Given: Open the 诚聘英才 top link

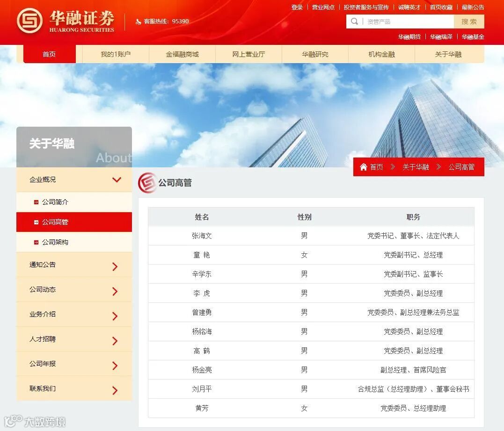Looking at the screenshot, I should [409, 7].
